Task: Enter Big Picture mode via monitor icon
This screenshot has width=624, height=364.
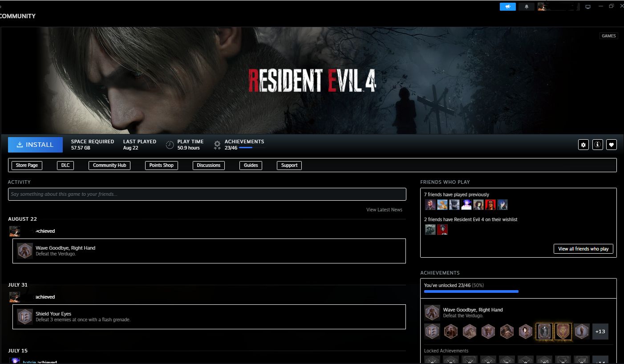Action: pyautogui.click(x=588, y=7)
